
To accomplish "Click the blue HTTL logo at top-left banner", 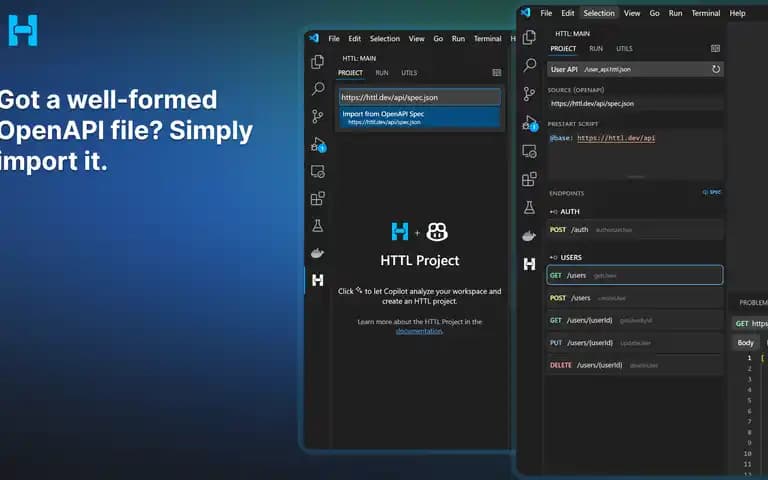I will [x=23, y=30].
